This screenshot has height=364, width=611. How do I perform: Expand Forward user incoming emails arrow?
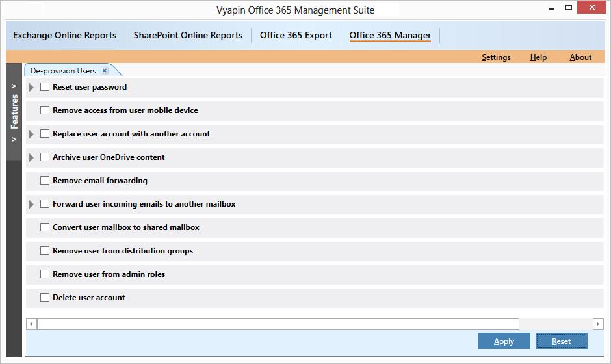point(32,204)
